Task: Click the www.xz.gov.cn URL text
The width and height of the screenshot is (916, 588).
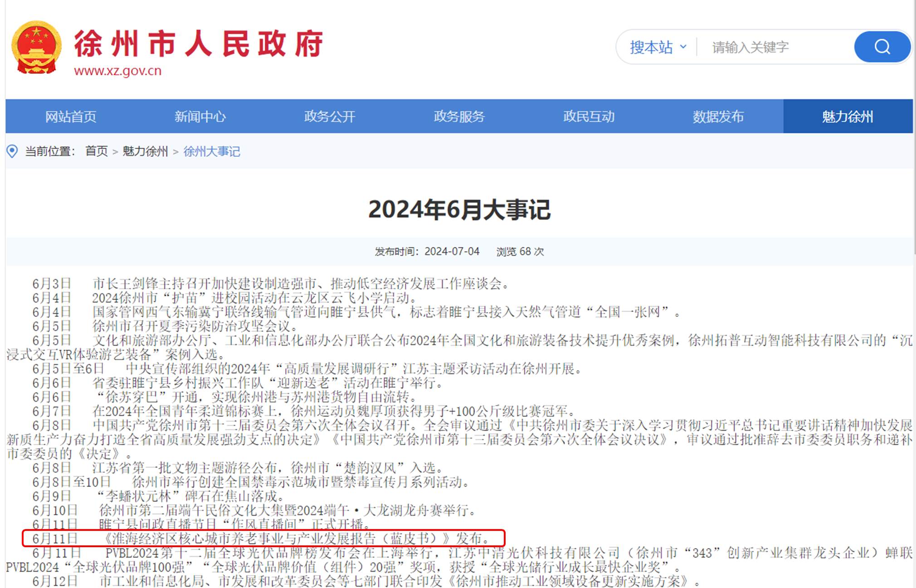Action: click(x=117, y=71)
